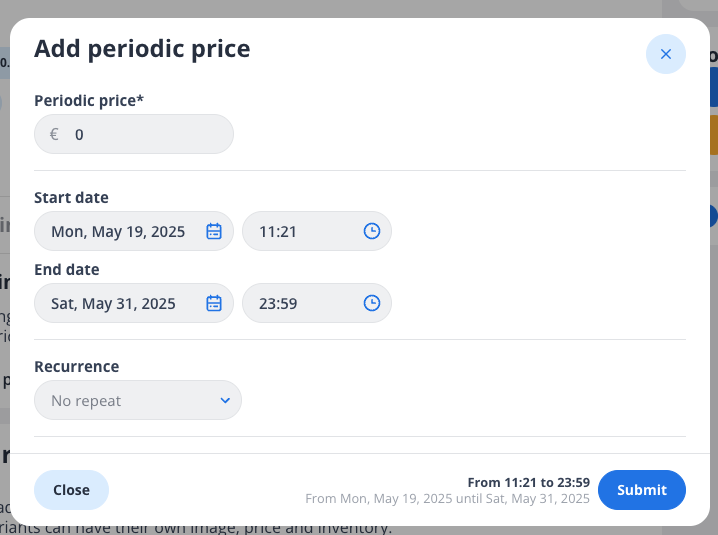Open the End date calendar picker icon
The height and width of the screenshot is (535, 718).
pos(214,303)
